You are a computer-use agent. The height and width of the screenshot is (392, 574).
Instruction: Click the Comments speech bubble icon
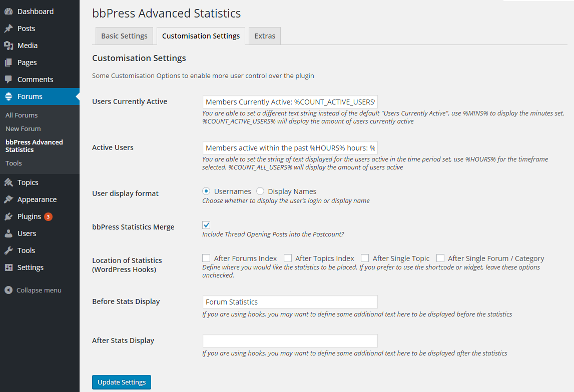click(9, 79)
